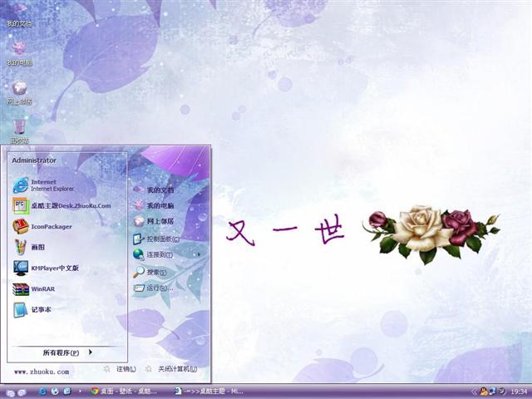
Task: Show hidden tray icons with the double arrow
Action: coord(474,392)
